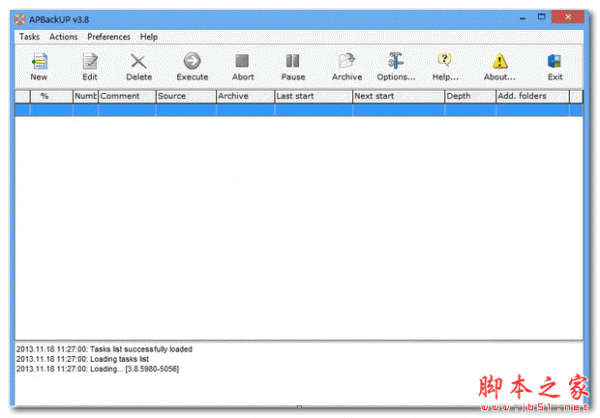Click the Numb column header

(86, 96)
